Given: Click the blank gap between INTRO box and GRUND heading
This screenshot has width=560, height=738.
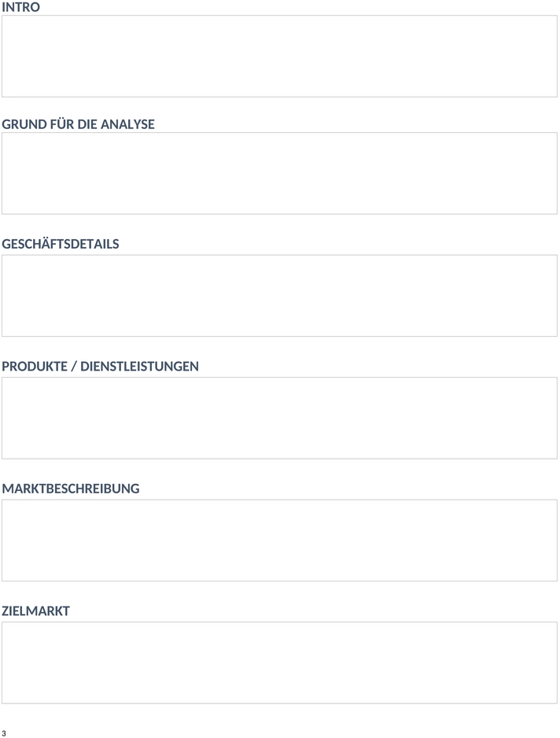Looking at the screenshot, I should (x=279, y=108).
